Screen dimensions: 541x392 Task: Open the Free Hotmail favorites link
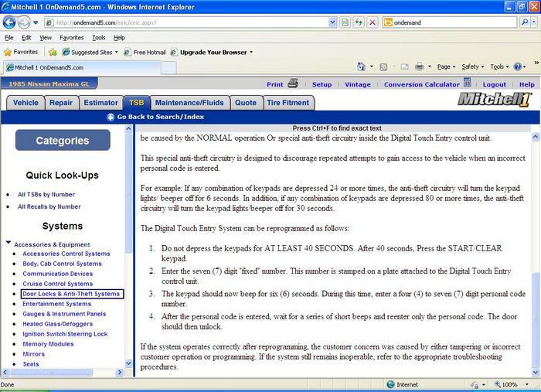[x=145, y=53]
